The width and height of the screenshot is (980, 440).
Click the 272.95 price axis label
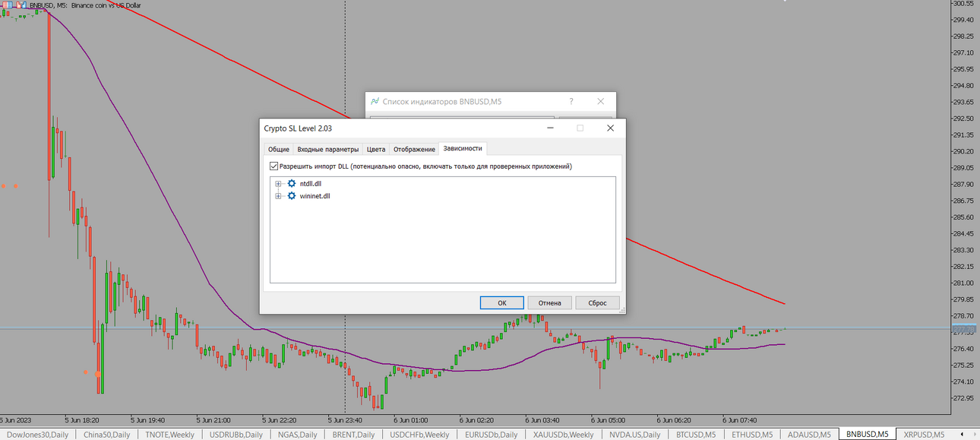963,398
